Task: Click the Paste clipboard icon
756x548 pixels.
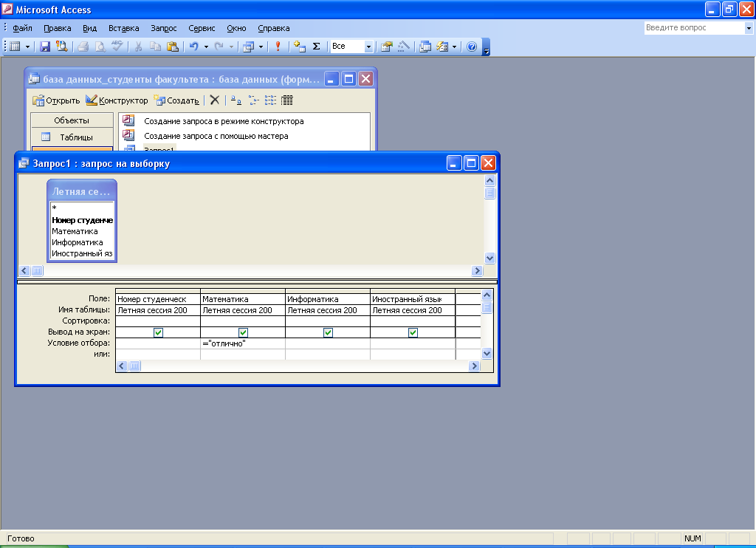Action: [172, 47]
